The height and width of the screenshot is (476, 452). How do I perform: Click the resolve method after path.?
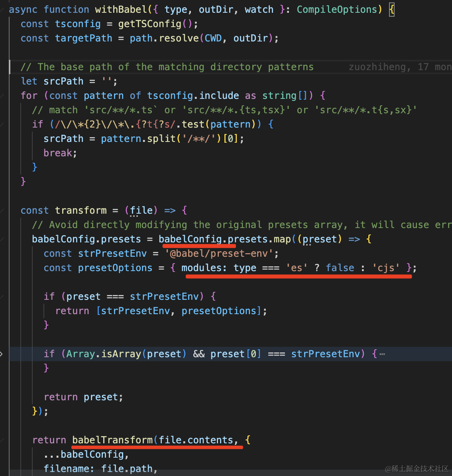tap(179, 38)
